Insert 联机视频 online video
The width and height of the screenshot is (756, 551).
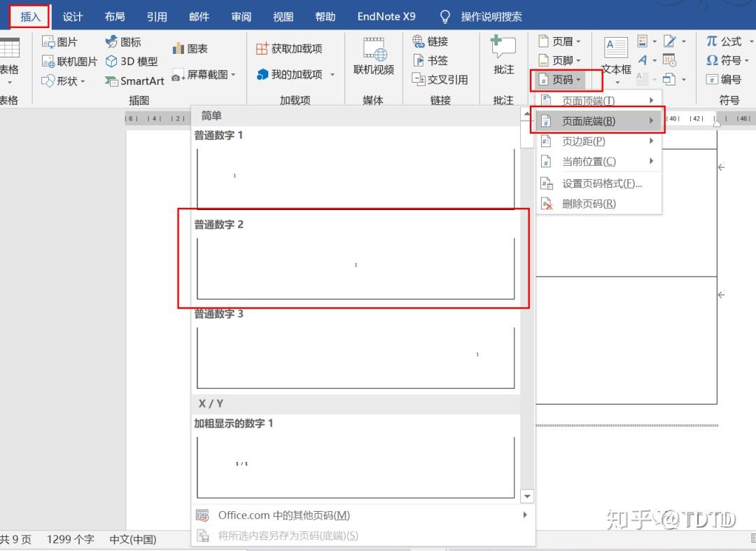click(x=374, y=56)
